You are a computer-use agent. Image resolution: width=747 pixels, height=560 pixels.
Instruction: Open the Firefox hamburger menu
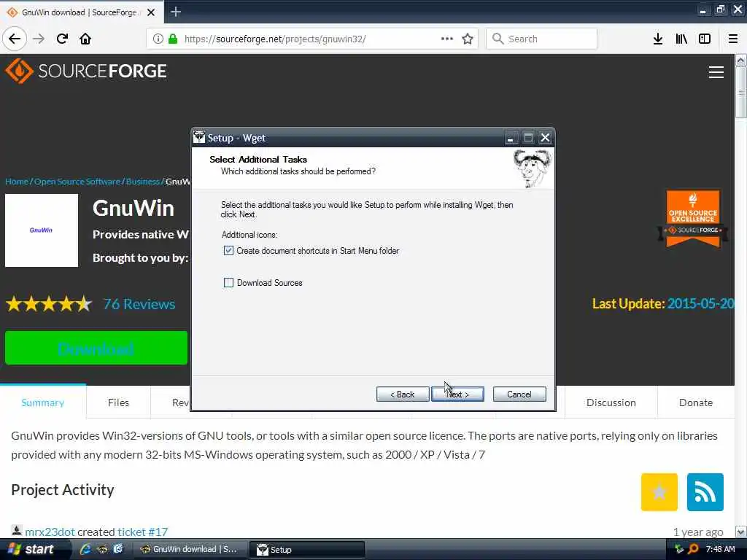pos(733,39)
